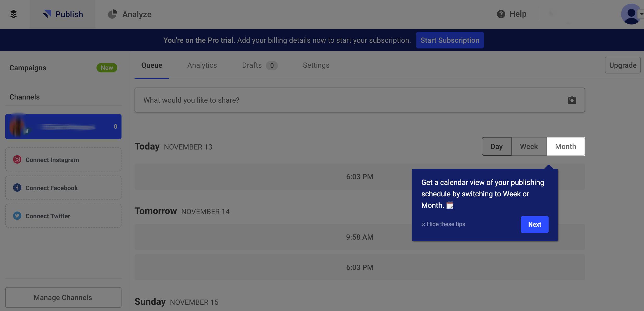Click the Instagram logo icon
This screenshot has width=644, height=311.
click(x=17, y=159)
